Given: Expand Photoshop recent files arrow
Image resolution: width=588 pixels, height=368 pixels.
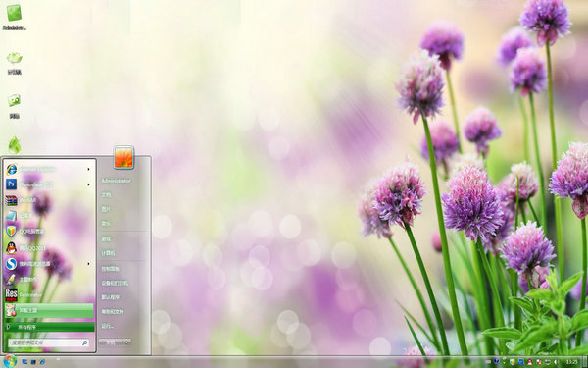Looking at the screenshot, I should point(89,184).
